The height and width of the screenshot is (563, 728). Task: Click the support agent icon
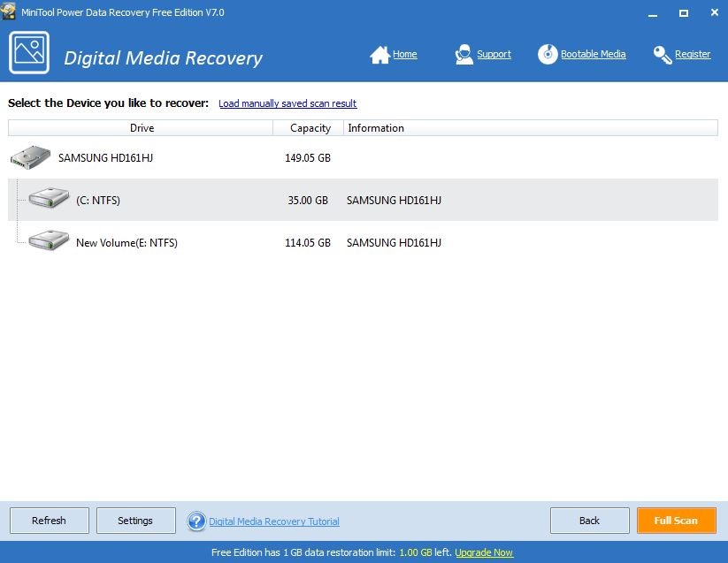[x=464, y=54]
